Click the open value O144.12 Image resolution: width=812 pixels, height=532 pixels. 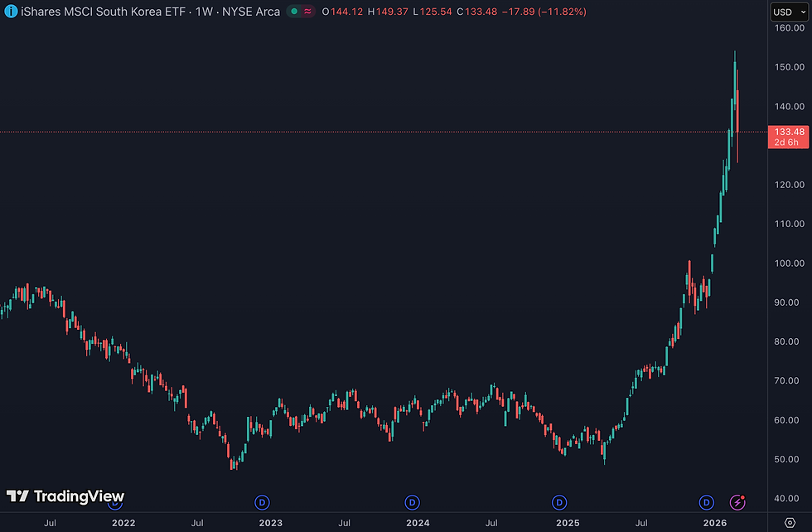[342, 12]
